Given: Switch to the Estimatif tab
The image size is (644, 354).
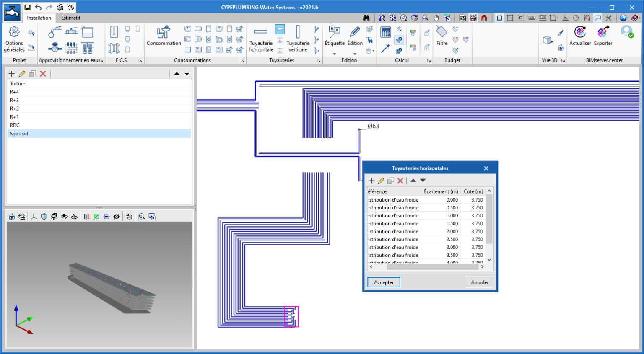Looking at the screenshot, I should click(x=70, y=18).
